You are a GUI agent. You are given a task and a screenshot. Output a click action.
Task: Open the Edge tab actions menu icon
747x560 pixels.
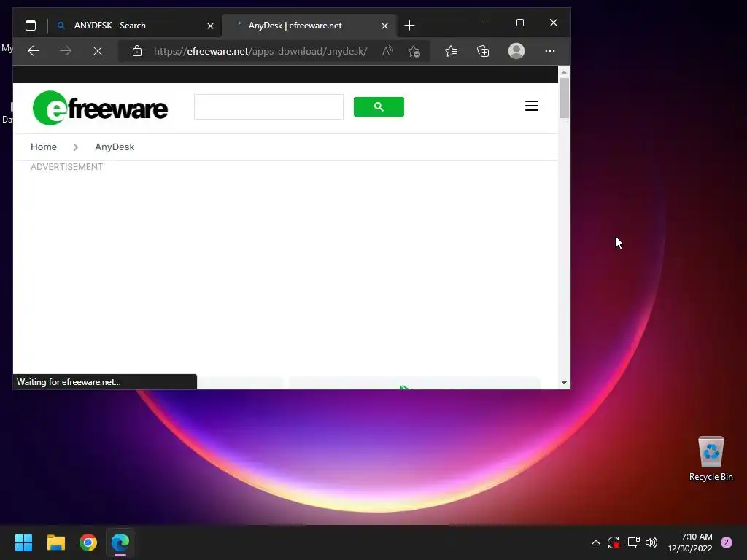tap(31, 26)
